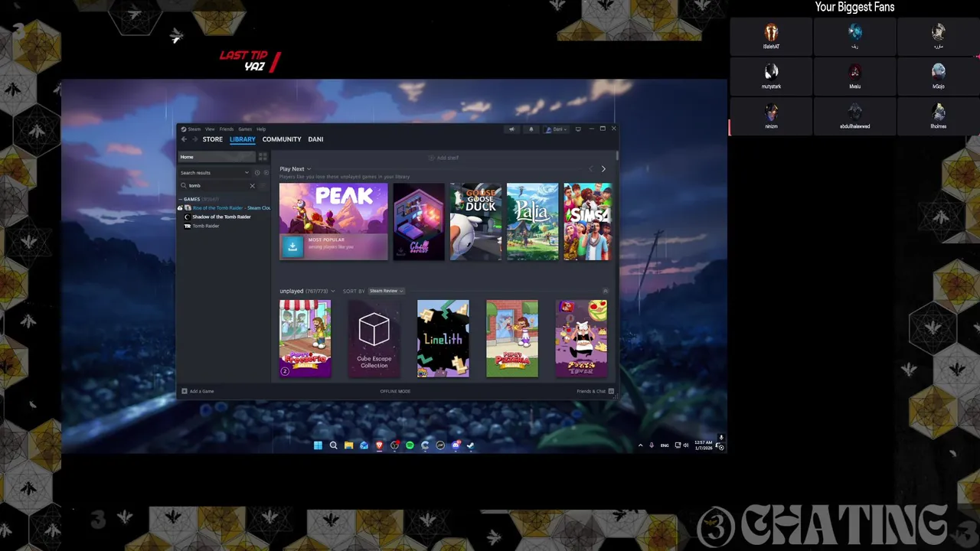This screenshot has height=551, width=980.
Task: Click the Home library button
Action: pyautogui.click(x=217, y=157)
